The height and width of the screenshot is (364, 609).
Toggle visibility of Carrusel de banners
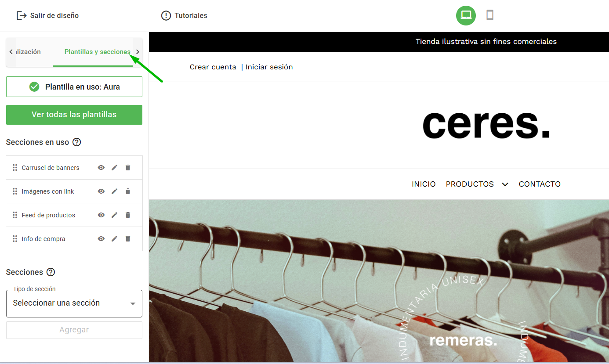click(x=101, y=167)
